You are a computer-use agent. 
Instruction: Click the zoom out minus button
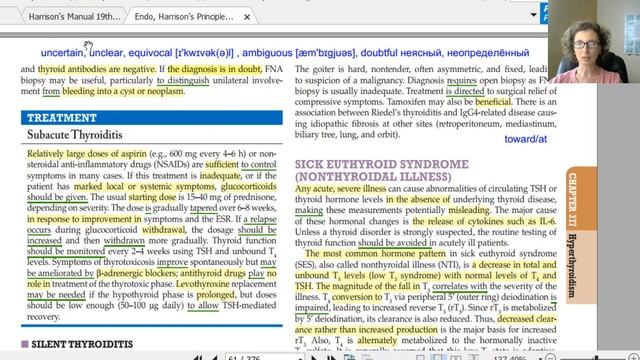click(550, 358)
